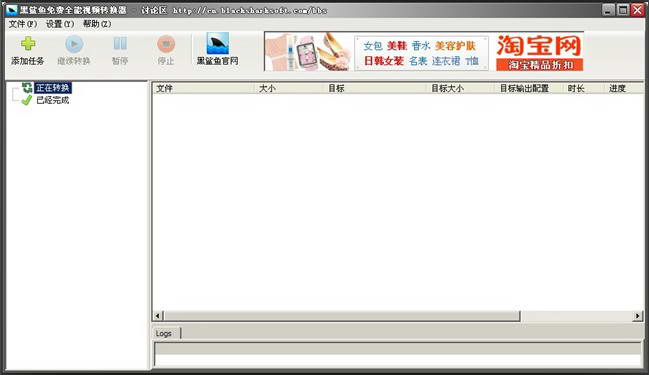Screen dimensions: 649x375
Task: Sort by the 目标 column header
Action: point(375,88)
